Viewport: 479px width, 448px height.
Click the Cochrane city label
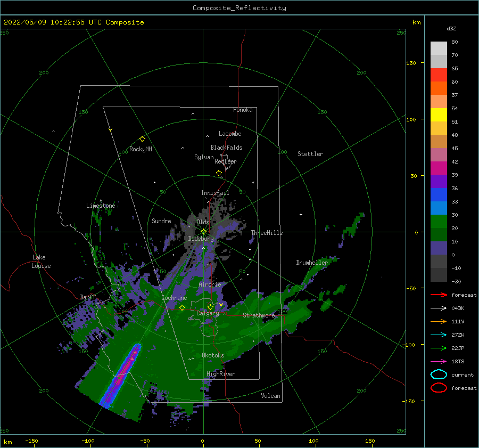click(174, 298)
